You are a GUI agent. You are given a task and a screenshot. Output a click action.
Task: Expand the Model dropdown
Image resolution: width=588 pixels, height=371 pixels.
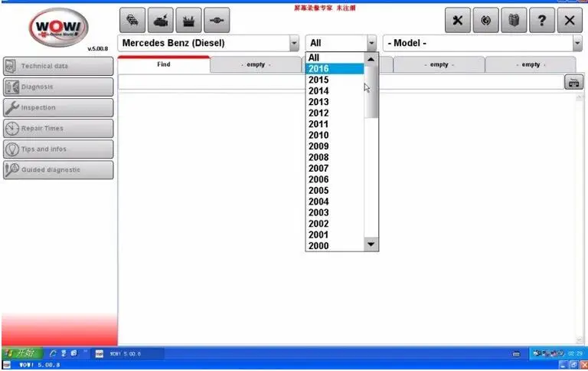click(577, 43)
